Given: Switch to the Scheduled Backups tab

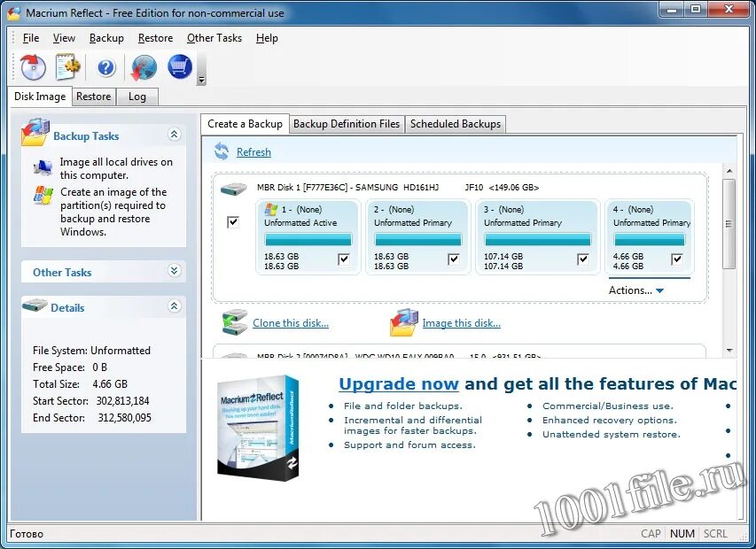Looking at the screenshot, I should point(455,124).
